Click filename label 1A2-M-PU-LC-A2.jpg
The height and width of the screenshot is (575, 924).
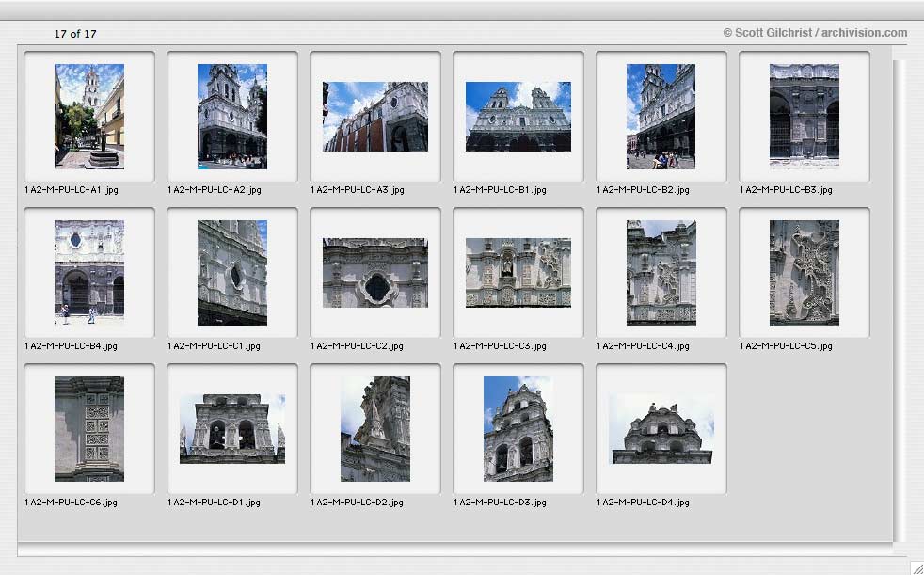[x=215, y=190]
